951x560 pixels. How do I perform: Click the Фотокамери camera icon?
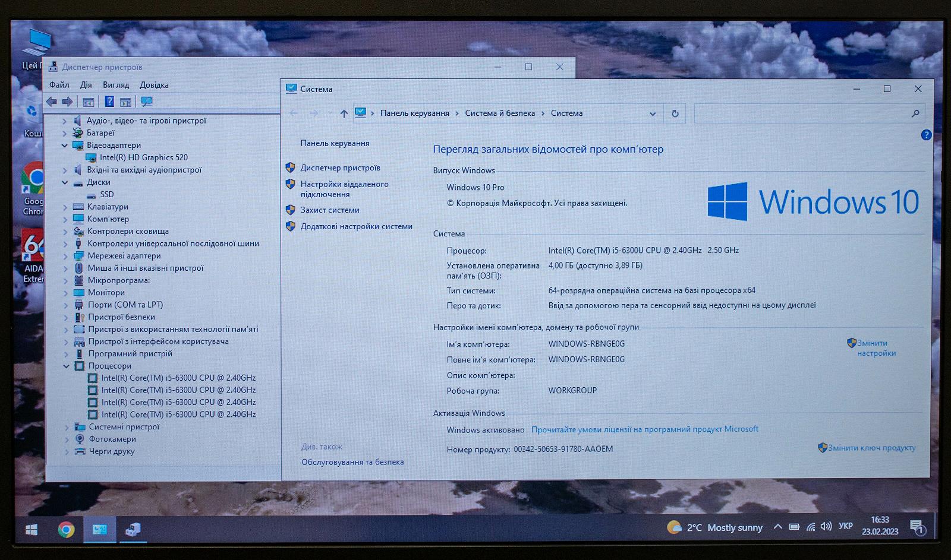click(80, 439)
